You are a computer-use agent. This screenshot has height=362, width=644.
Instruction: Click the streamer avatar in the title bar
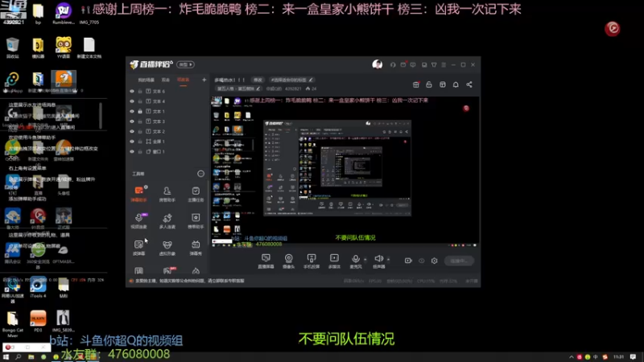click(x=377, y=64)
